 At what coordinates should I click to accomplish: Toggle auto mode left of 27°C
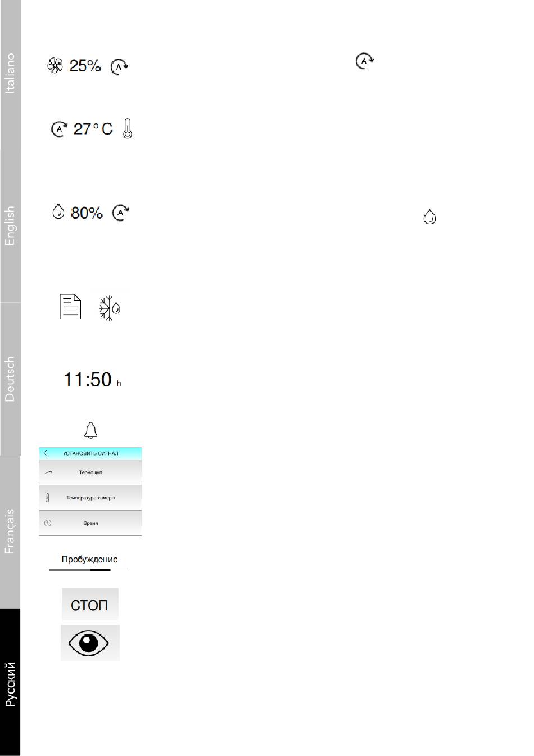pyautogui.click(x=59, y=129)
